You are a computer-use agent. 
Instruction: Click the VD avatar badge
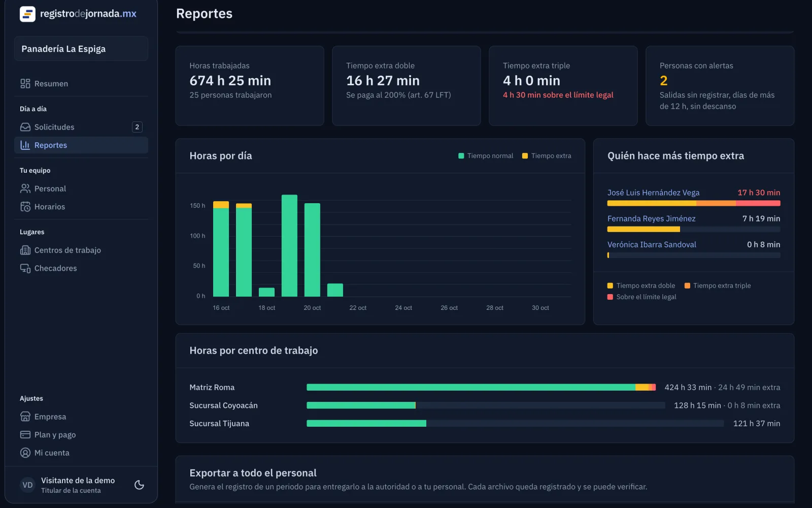point(27,485)
